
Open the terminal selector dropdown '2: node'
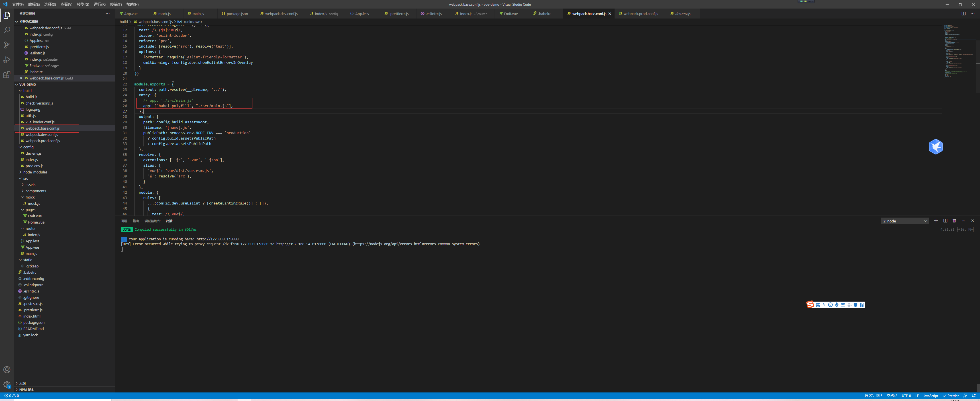pyautogui.click(x=905, y=221)
